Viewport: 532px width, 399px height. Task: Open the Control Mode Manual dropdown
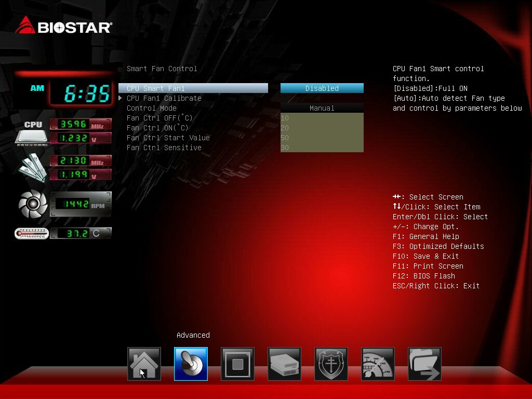click(322, 108)
